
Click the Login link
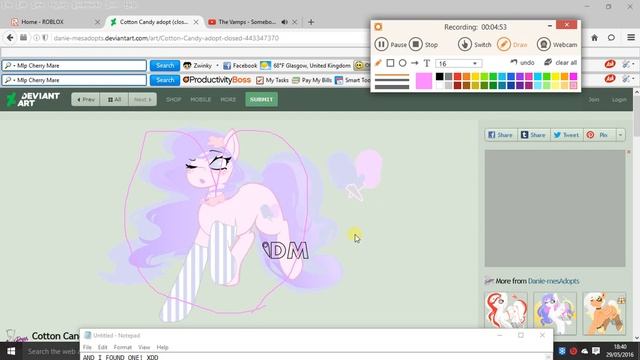619,100
